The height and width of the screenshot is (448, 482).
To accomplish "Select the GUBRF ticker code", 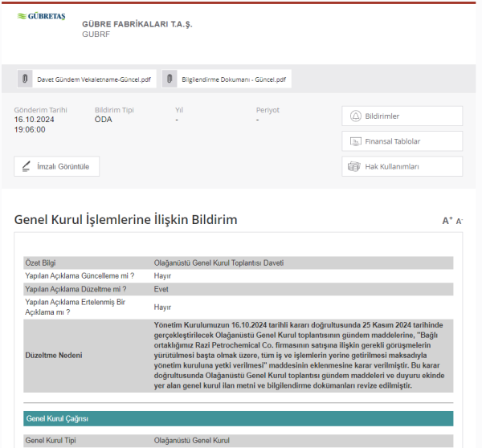I will click(x=96, y=35).
